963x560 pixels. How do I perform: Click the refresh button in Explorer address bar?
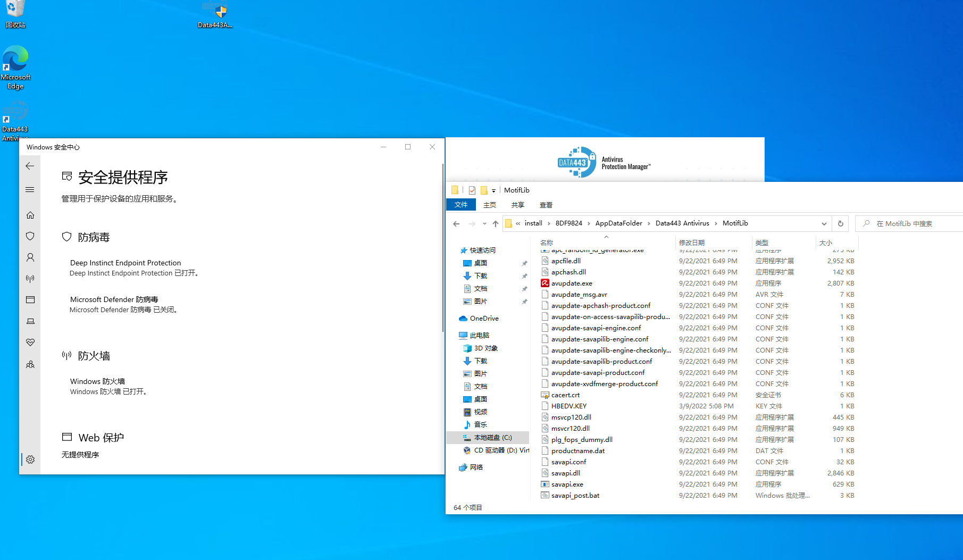point(841,223)
